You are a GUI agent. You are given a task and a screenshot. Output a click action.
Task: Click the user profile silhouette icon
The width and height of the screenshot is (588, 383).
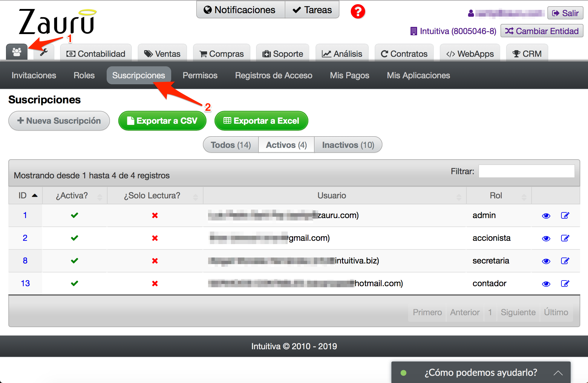point(471,13)
